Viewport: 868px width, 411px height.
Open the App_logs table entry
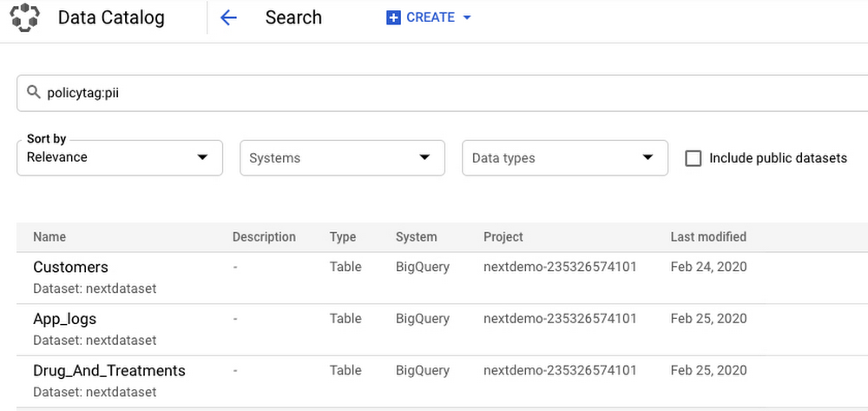coord(65,319)
